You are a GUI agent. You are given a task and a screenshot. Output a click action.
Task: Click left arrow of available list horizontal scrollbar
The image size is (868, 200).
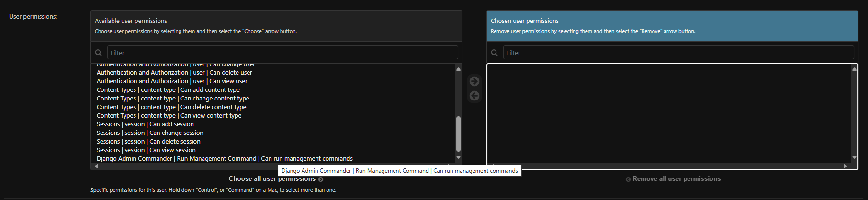96,166
